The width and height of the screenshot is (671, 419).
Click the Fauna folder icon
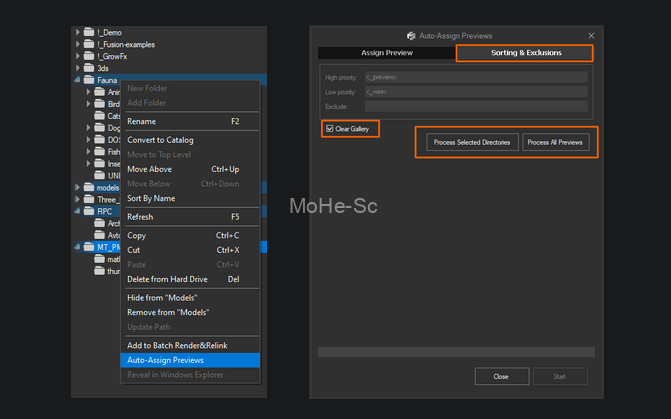(x=88, y=80)
